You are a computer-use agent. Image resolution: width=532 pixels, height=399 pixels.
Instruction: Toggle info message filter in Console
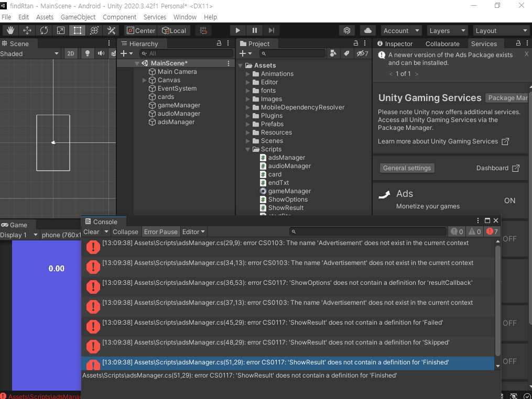[457, 232]
